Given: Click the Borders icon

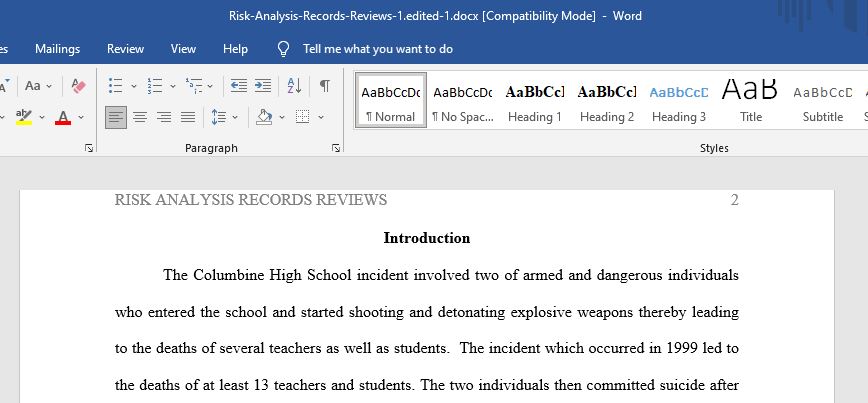Looking at the screenshot, I should coord(302,117).
